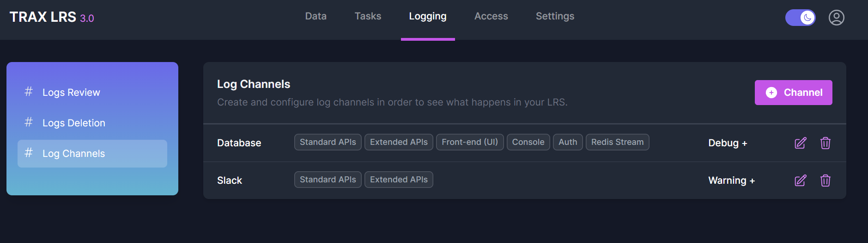This screenshot has width=868, height=243.
Task: Open Logs Review in the sidebar
Action: [71, 93]
